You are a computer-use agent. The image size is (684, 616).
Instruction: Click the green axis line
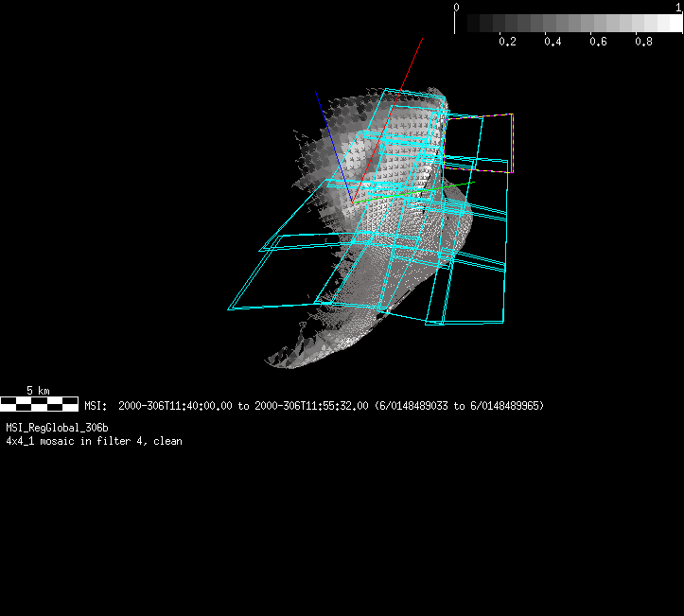point(414,192)
